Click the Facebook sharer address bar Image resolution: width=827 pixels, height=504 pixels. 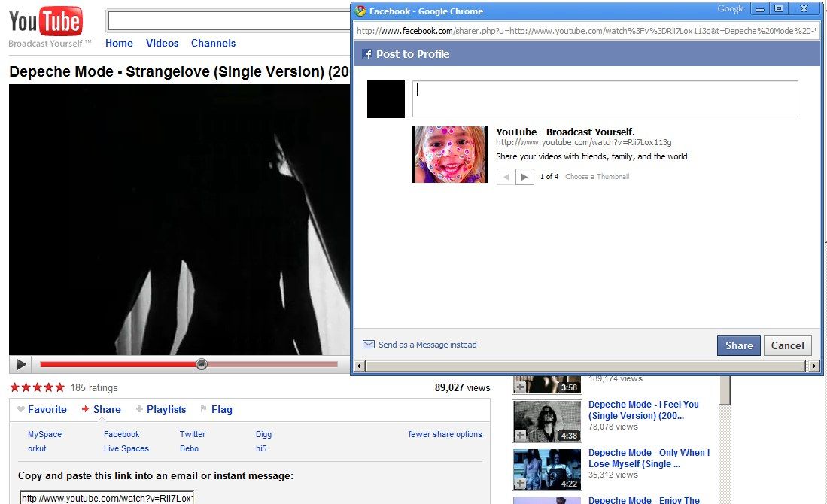coord(586,31)
